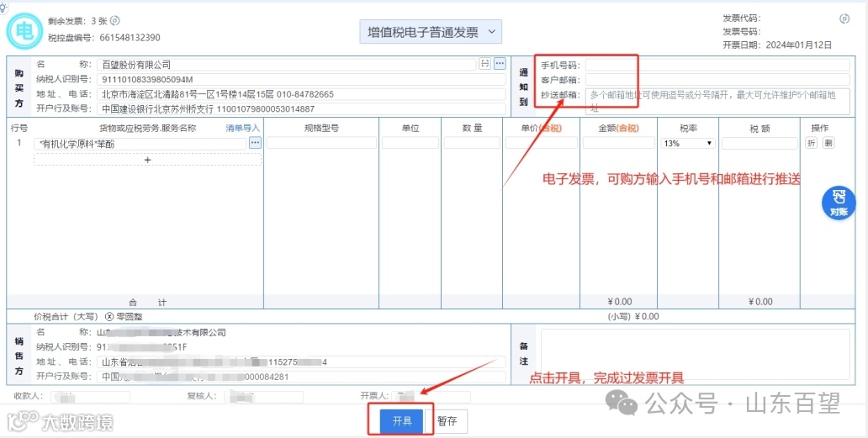Click the 折 discount button in row 1
Image resolution: width=868 pixels, height=438 pixels.
click(811, 143)
